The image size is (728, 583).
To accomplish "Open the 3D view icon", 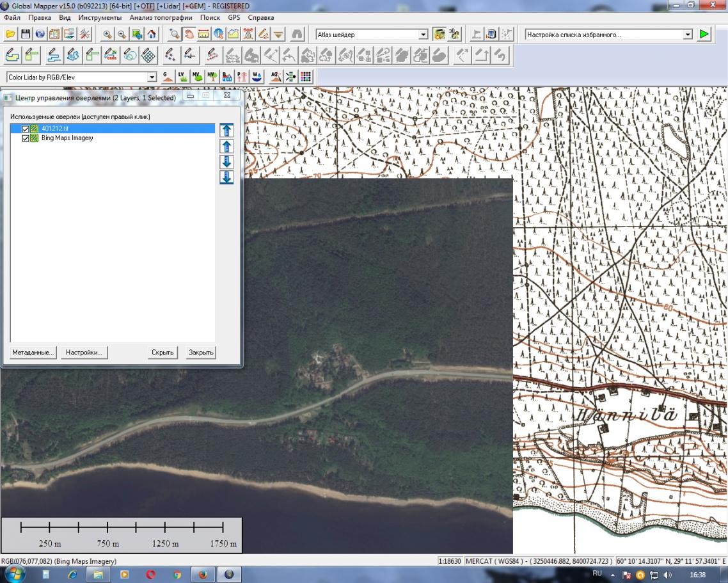I will pyautogui.click(x=454, y=35).
